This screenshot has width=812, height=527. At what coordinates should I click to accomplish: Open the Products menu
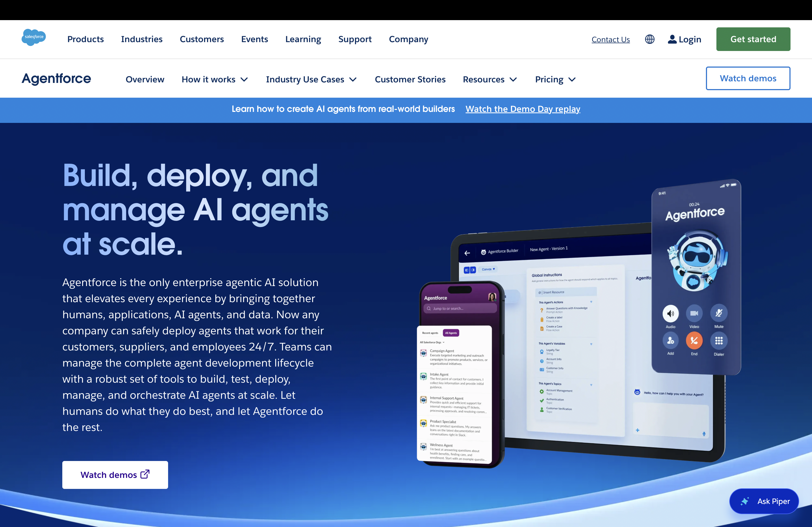point(85,39)
